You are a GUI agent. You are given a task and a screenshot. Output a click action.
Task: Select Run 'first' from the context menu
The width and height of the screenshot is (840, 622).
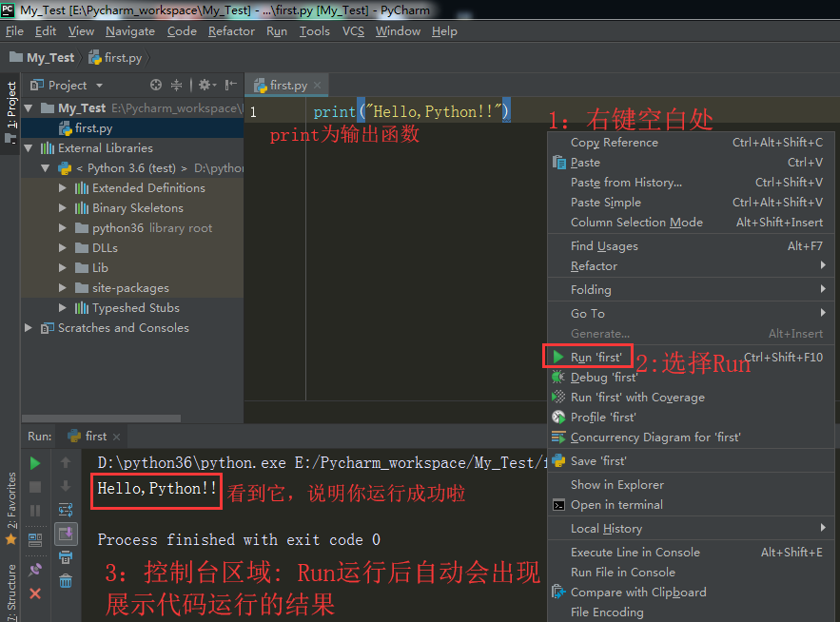click(596, 356)
